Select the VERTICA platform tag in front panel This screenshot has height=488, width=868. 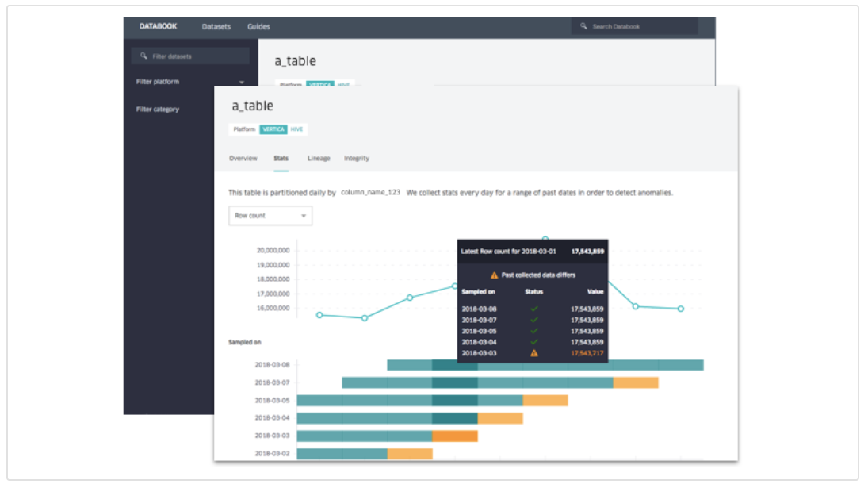(273, 129)
